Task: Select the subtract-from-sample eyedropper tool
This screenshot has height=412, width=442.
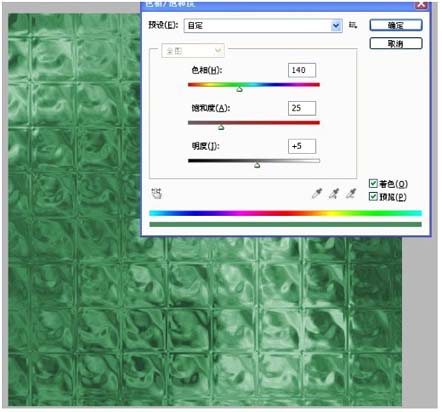Action: pyautogui.click(x=351, y=193)
